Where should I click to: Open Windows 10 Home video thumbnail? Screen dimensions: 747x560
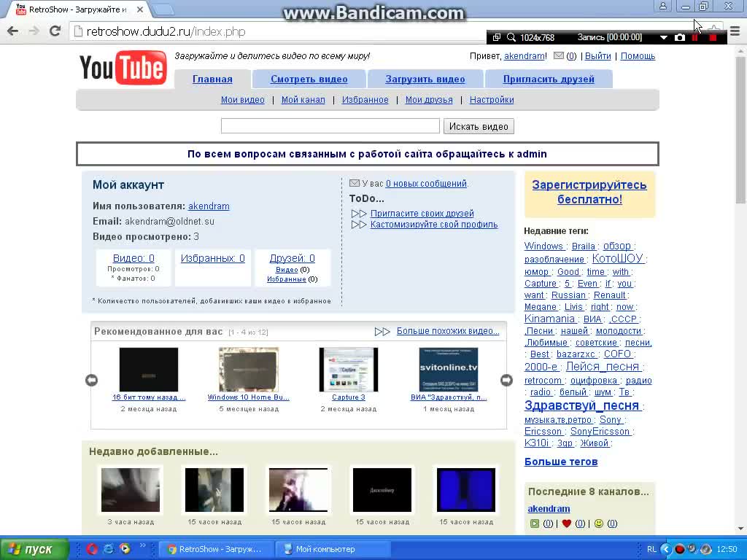pos(248,370)
